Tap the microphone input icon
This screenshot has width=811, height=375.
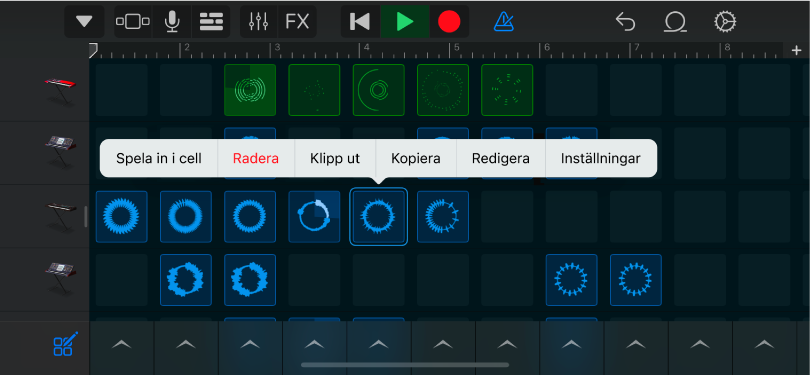click(172, 22)
